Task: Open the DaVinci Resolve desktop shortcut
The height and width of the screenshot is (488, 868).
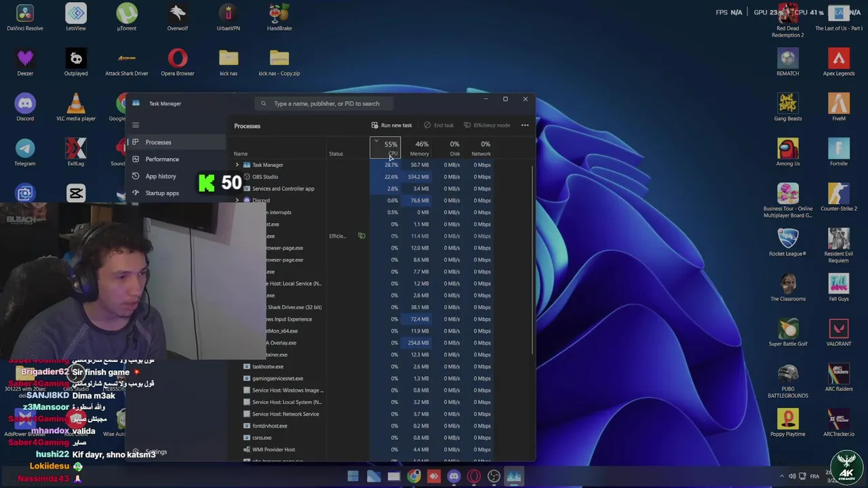Action: pos(25,17)
